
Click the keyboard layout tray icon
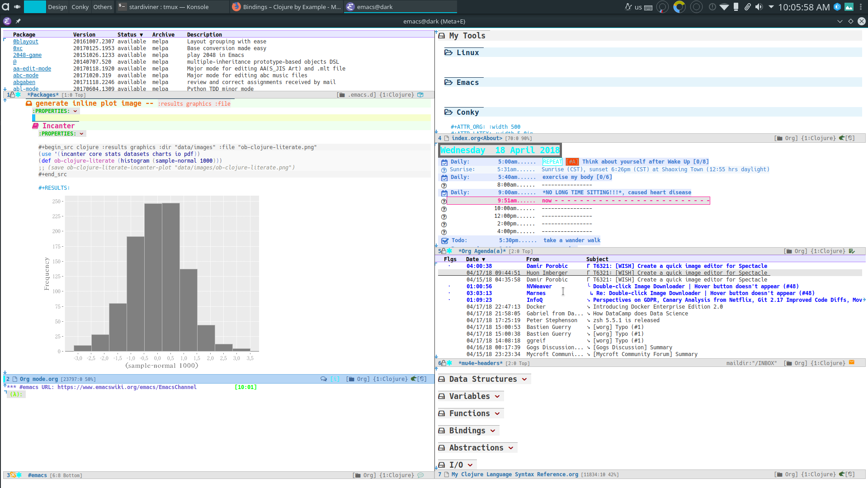coord(648,7)
